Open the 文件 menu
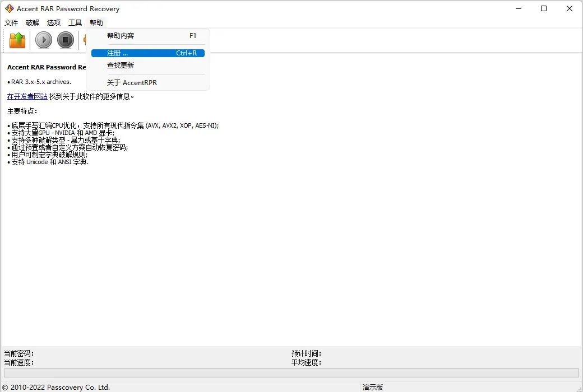Image resolution: width=583 pixels, height=392 pixels. [11, 22]
